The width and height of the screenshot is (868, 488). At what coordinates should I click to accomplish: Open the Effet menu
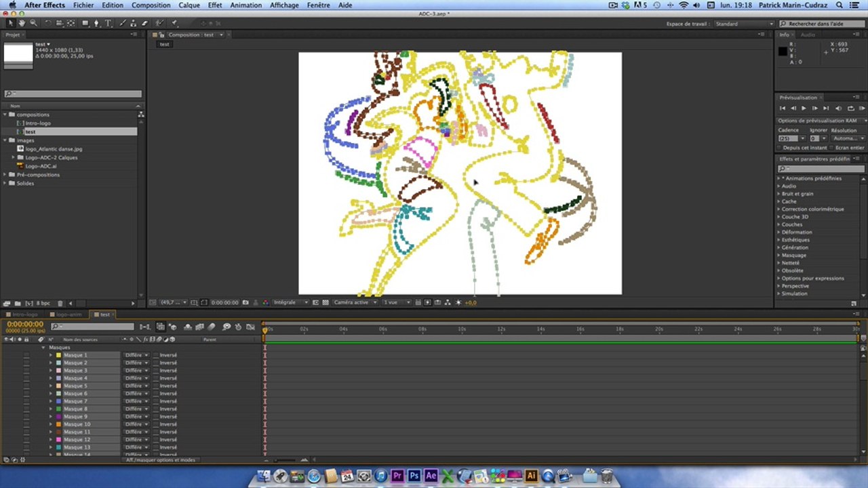coord(215,5)
